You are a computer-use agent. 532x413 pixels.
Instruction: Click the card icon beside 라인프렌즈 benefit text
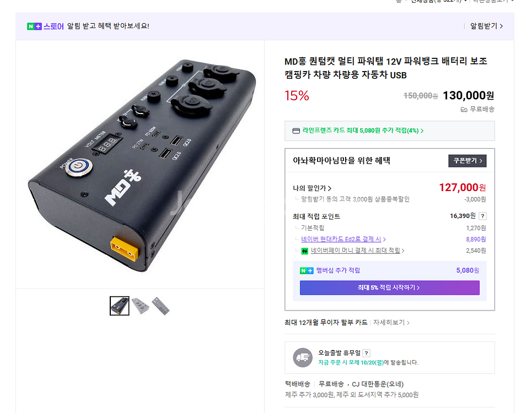[x=295, y=131]
